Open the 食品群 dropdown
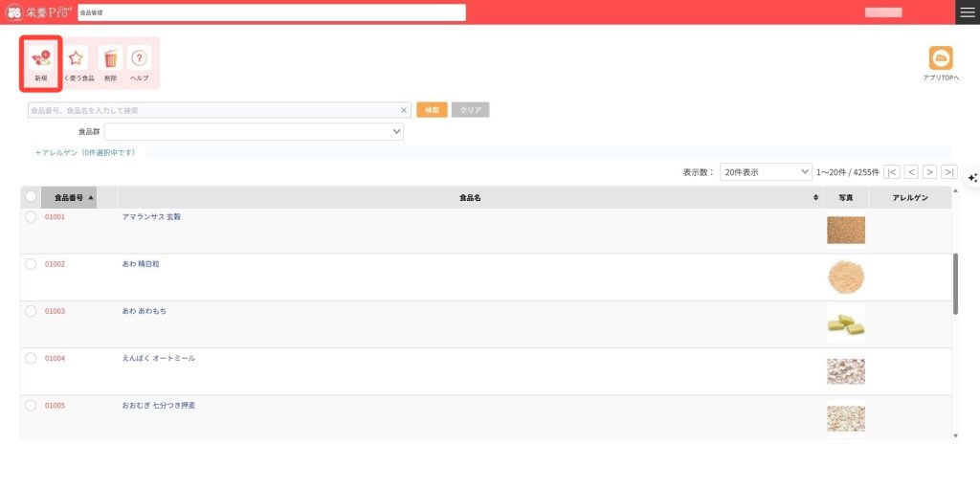980x489 pixels. (254, 132)
